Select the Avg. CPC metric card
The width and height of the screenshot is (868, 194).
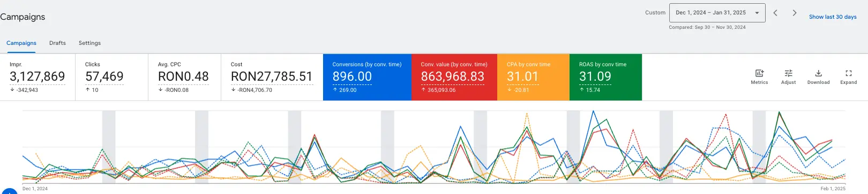tap(185, 77)
